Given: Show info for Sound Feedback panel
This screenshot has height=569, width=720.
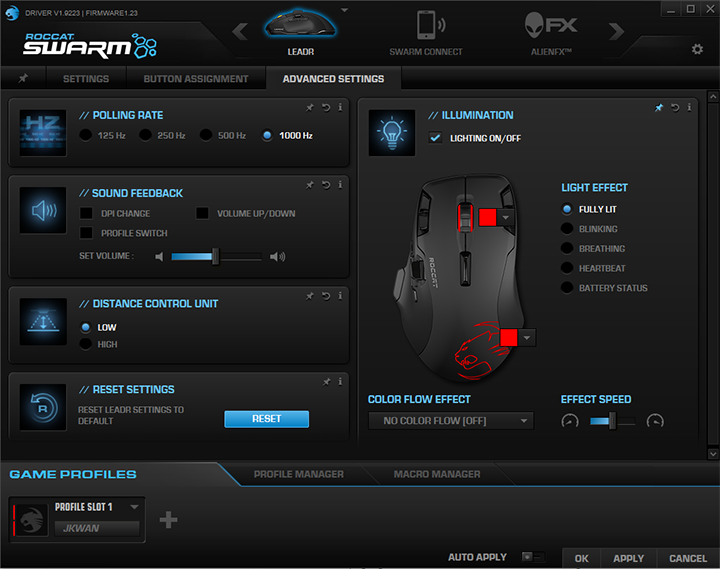Looking at the screenshot, I should [340, 185].
